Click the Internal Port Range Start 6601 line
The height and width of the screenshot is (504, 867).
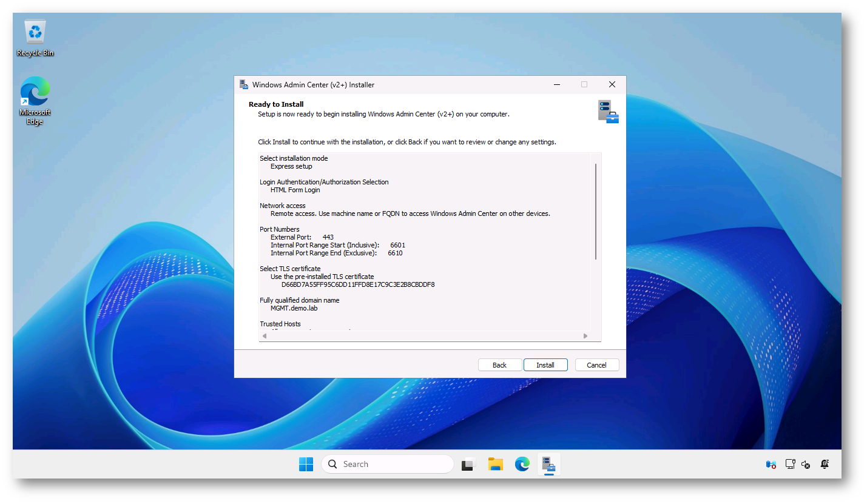pyautogui.click(x=338, y=245)
